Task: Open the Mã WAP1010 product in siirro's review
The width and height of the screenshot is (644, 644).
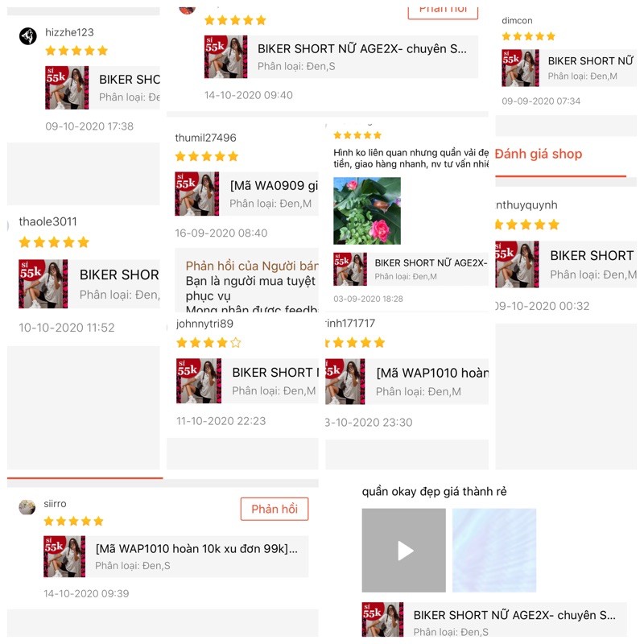Action: point(175,556)
